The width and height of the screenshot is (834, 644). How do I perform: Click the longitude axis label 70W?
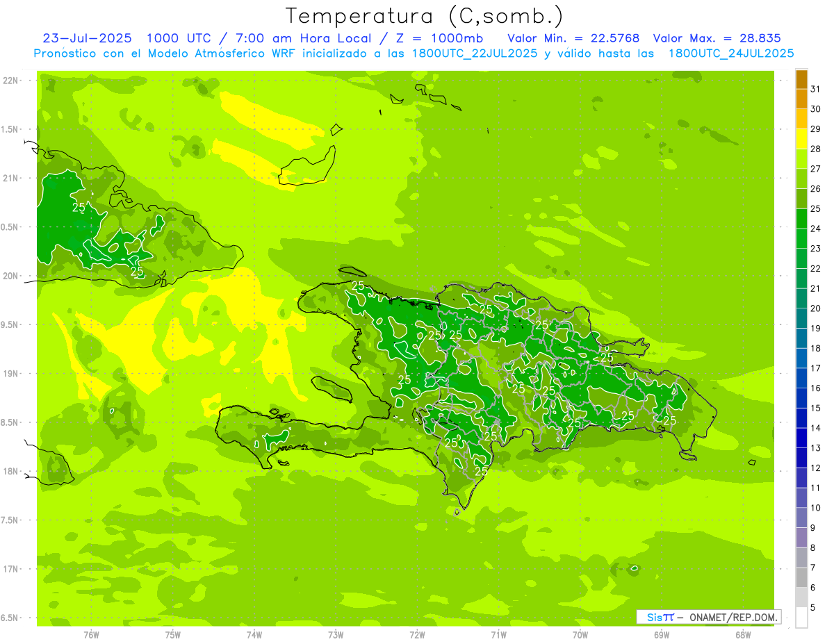pos(580,635)
